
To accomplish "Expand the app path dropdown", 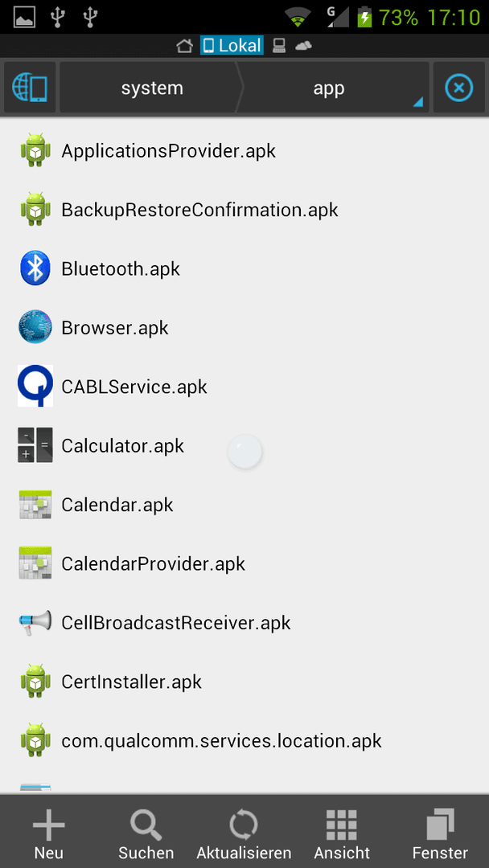I will 333,88.
